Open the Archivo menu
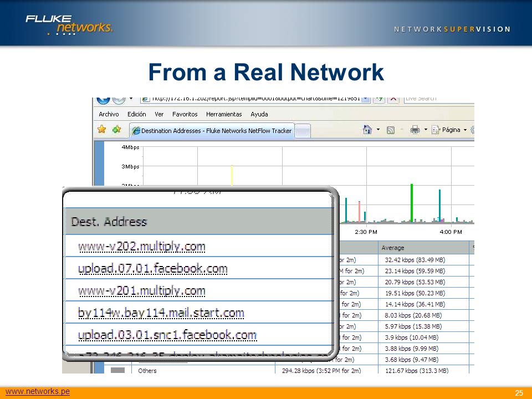 pos(109,114)
